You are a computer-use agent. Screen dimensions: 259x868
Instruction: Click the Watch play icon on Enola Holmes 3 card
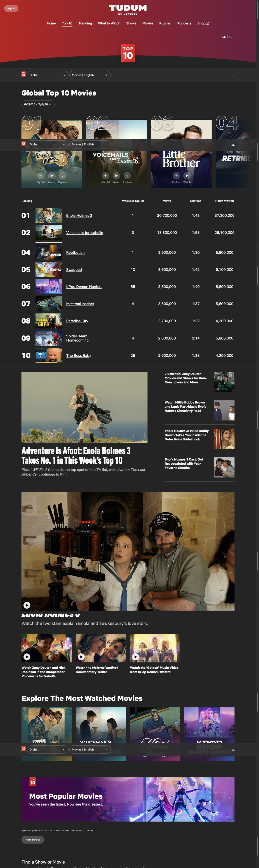(x=52, y=175)
